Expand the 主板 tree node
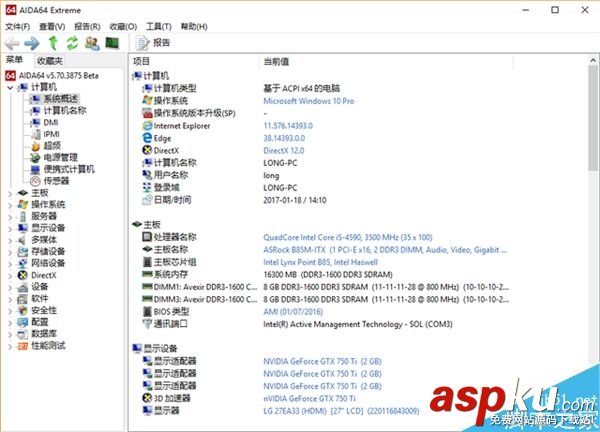Viewport: 600px width, 432px height. click(10, 193)
